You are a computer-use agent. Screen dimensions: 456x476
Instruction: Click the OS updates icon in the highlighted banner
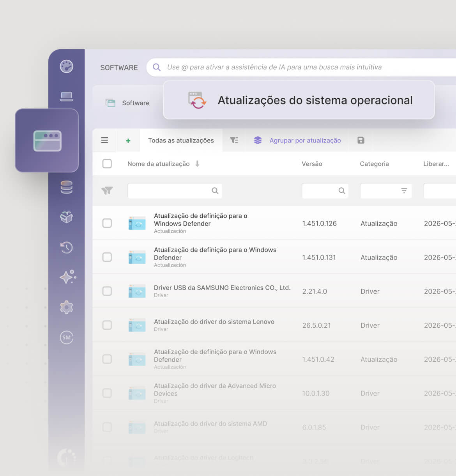click(x=197, y=100)
